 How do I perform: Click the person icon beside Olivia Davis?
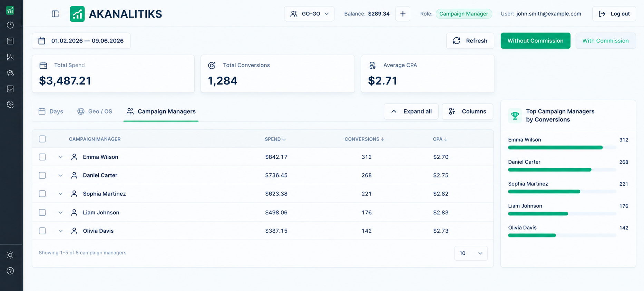coord(74,231)
